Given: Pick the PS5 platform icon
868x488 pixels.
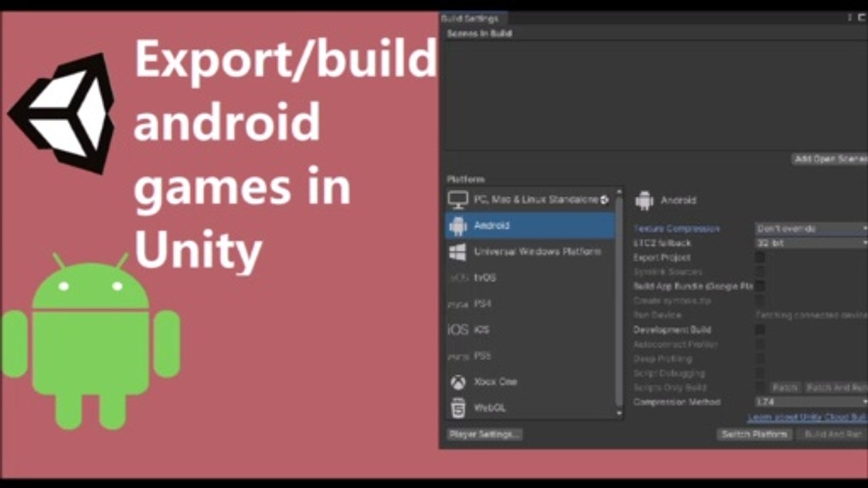Looking at the screenshot, I should pos(458,356).
